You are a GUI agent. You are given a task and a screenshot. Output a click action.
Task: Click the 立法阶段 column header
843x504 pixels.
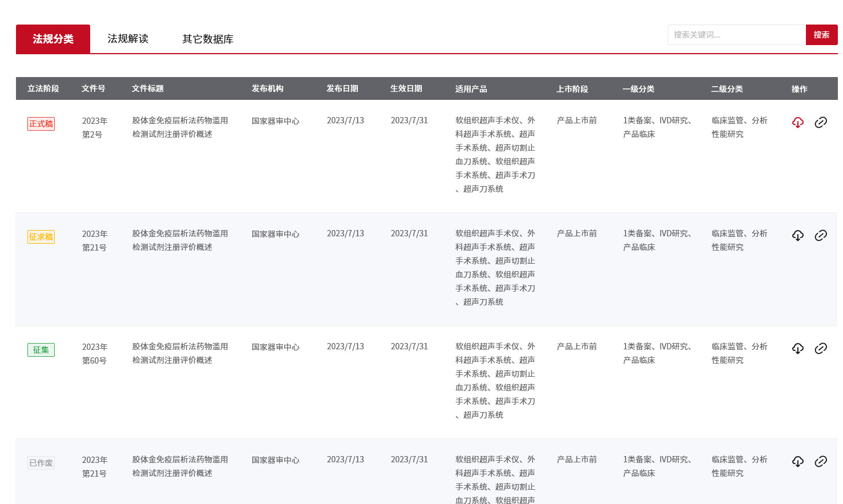43,88
